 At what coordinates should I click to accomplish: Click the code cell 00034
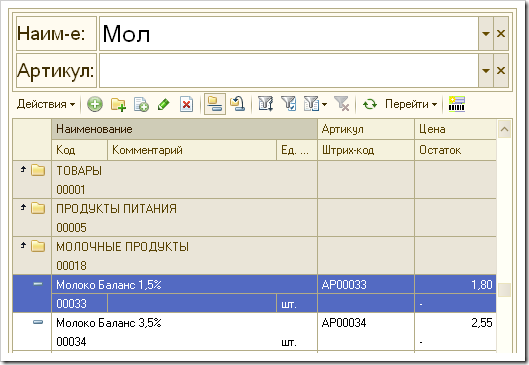(80, 342)
